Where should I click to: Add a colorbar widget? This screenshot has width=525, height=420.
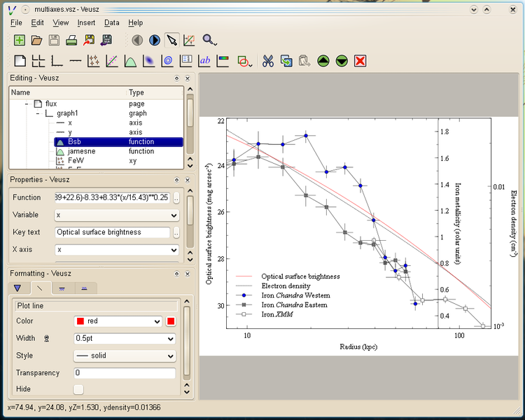click(x=223, y=61)
